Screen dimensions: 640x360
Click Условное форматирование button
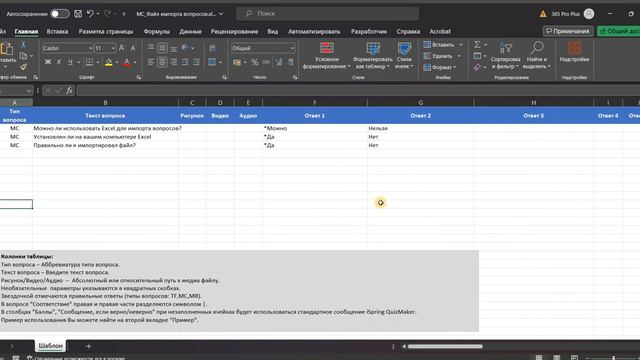tap(326, 56)
